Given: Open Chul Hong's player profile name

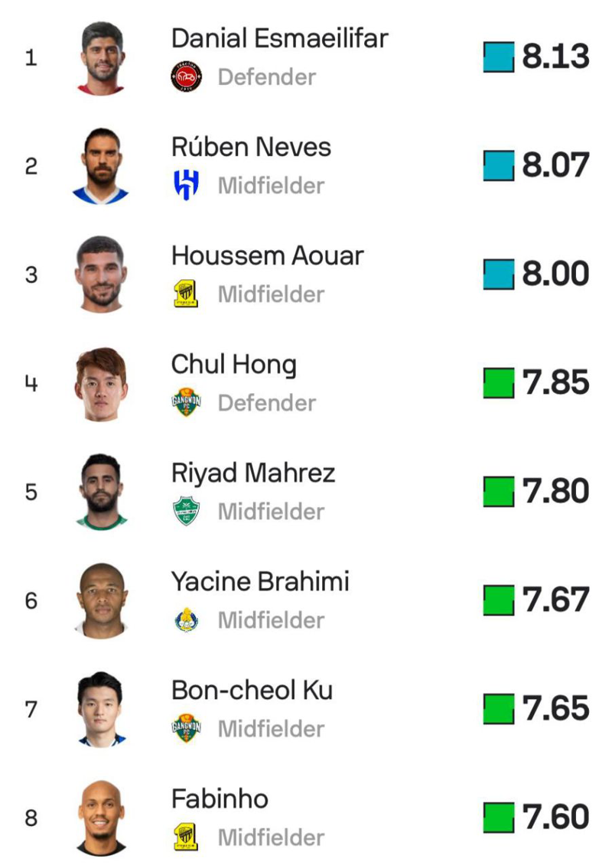Looking at the screenshot, I should click(233, 364).
